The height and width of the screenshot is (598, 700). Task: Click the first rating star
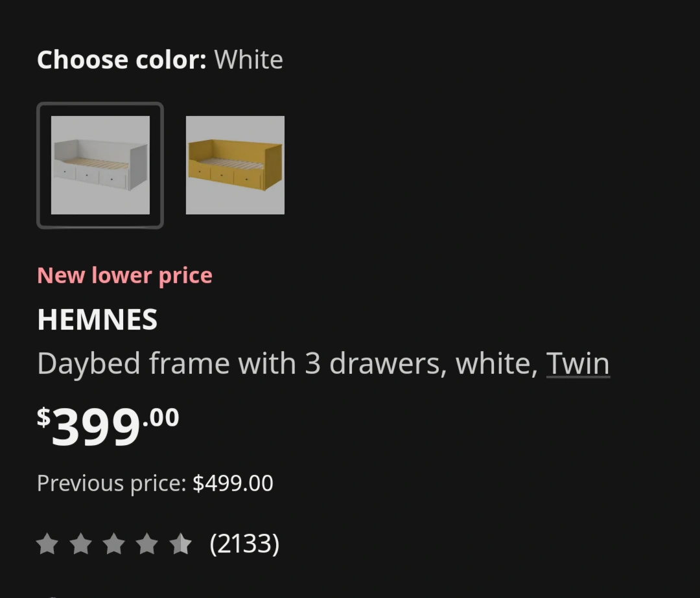(x=47, y=544)
